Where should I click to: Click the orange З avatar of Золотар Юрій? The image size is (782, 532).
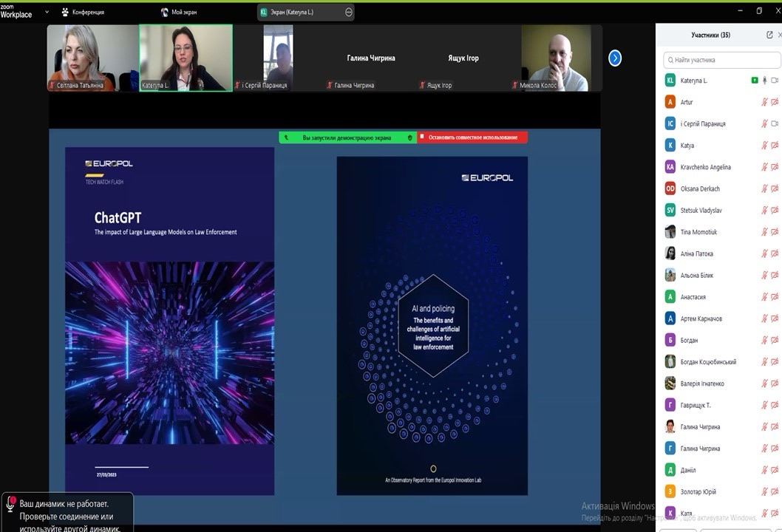(670, 491)
